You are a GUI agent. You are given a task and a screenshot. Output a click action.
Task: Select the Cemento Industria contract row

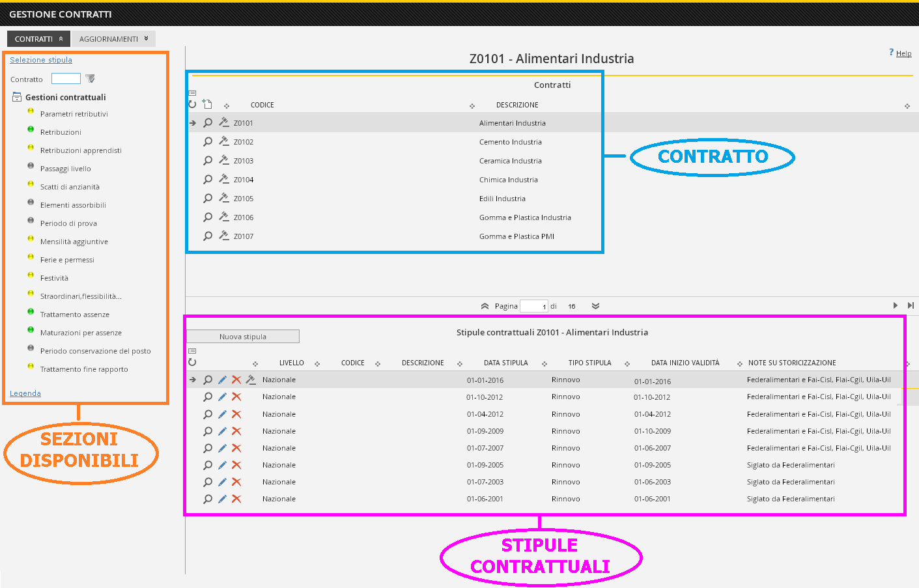tap(552, 141)
